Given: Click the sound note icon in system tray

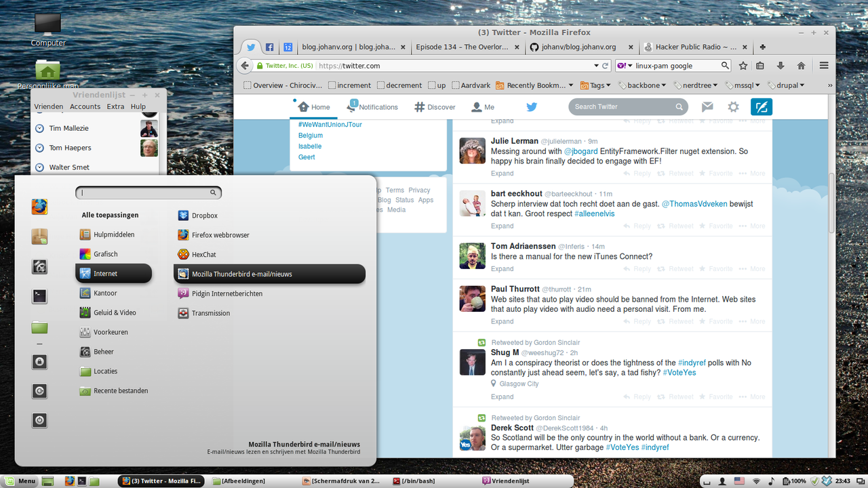Looking at the screenshot, I should pyautogui.click(x=772, y=481).
